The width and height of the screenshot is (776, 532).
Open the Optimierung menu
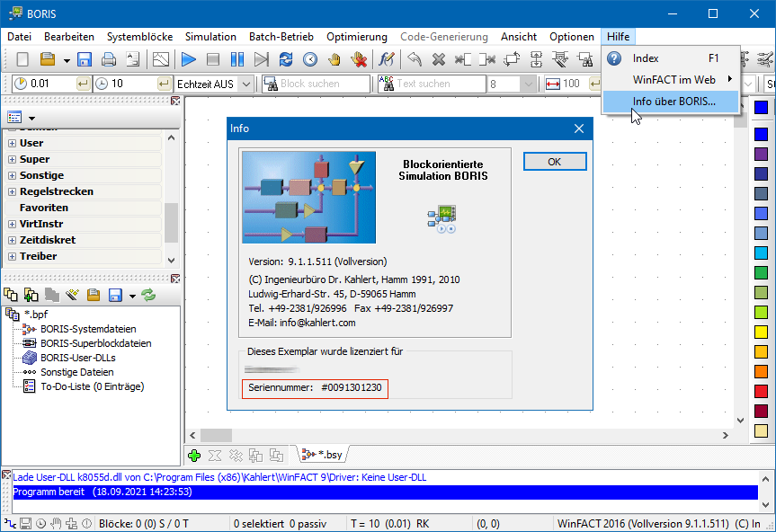pos(357,37)
